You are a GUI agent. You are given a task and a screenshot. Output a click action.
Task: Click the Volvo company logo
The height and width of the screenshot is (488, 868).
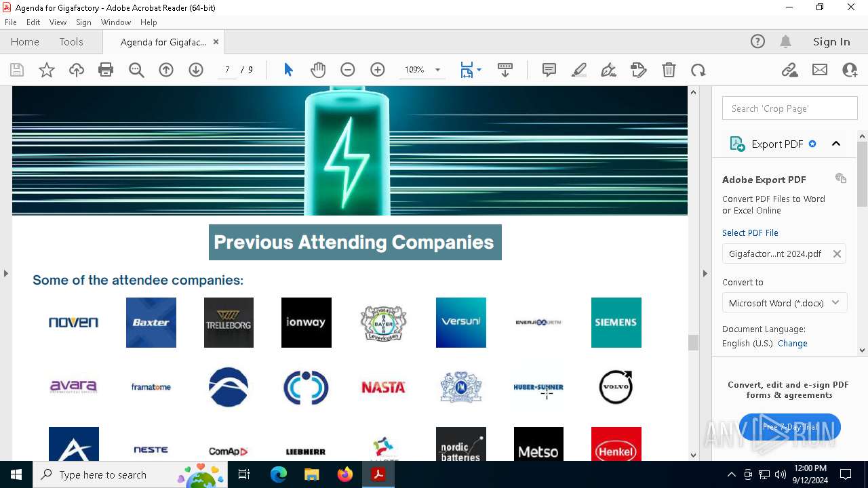coord(616,387)
